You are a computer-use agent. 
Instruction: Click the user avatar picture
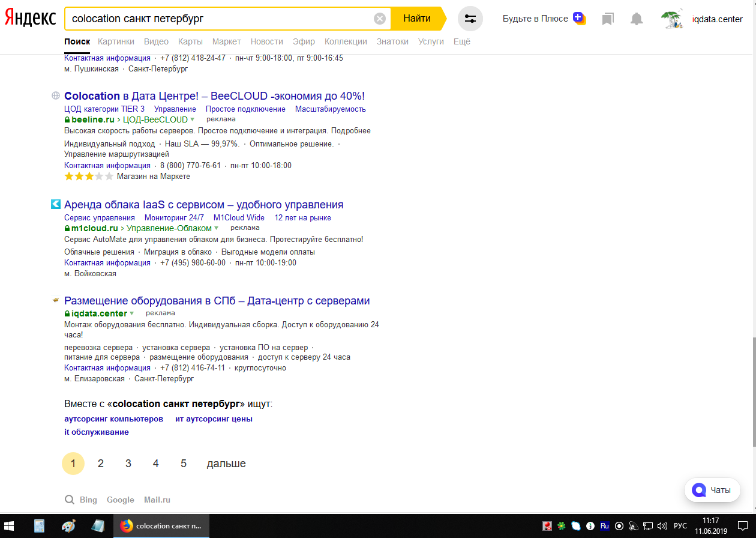click(673, 19)
